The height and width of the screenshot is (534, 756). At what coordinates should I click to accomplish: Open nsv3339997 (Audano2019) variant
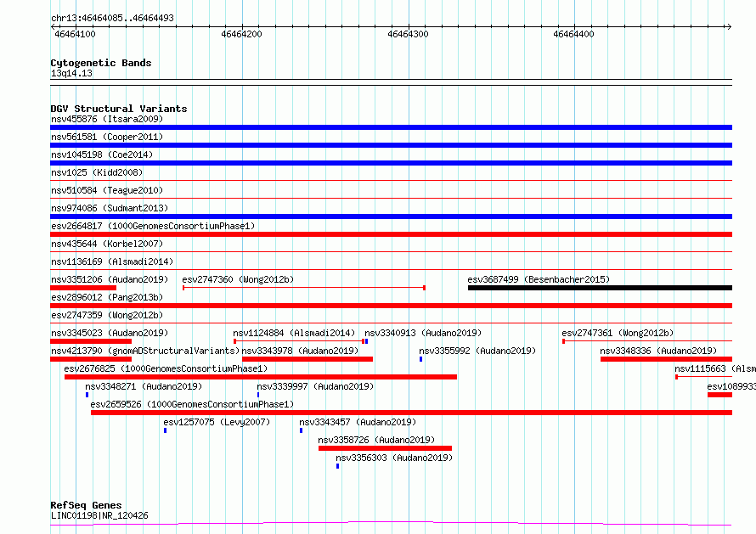tap(315, 386)
